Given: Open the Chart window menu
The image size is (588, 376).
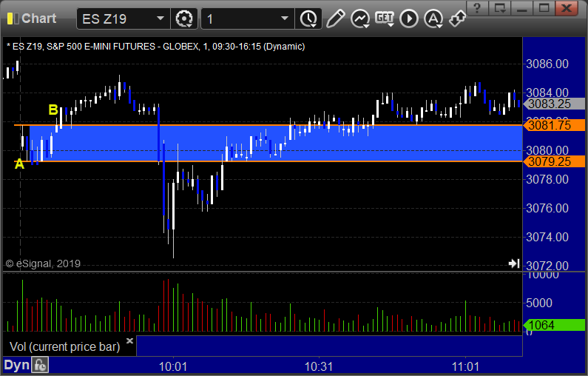Looking at the screenshot, I should click(32, 19).
